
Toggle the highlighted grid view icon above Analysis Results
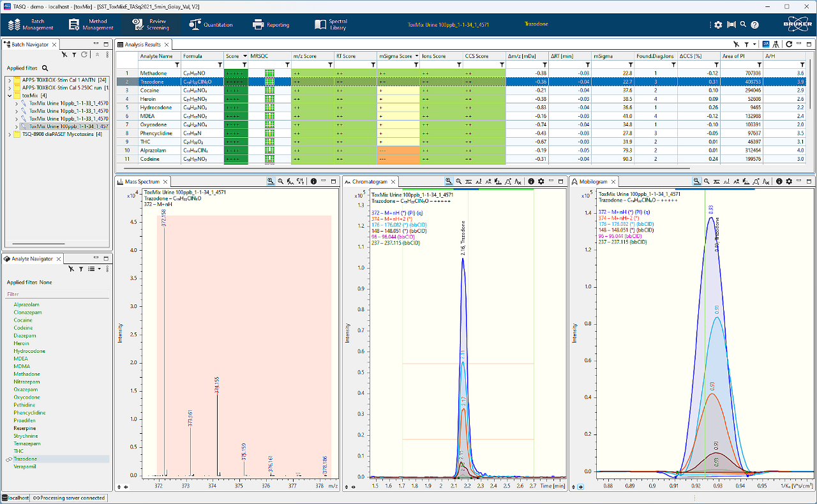[x=765, y=43]
